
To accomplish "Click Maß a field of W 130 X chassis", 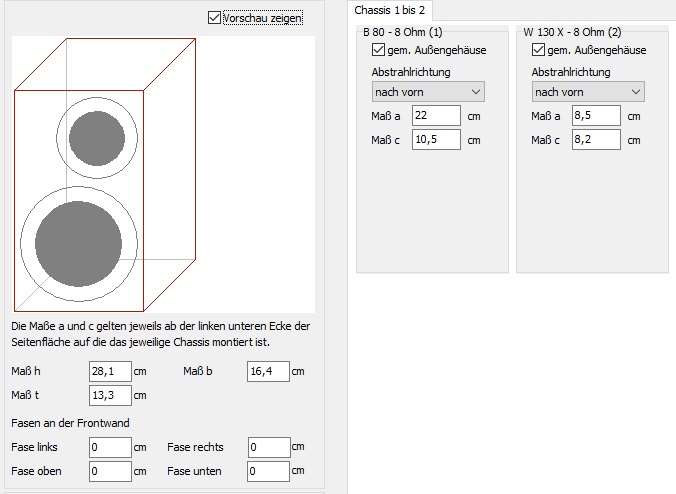I will (596, 116).
